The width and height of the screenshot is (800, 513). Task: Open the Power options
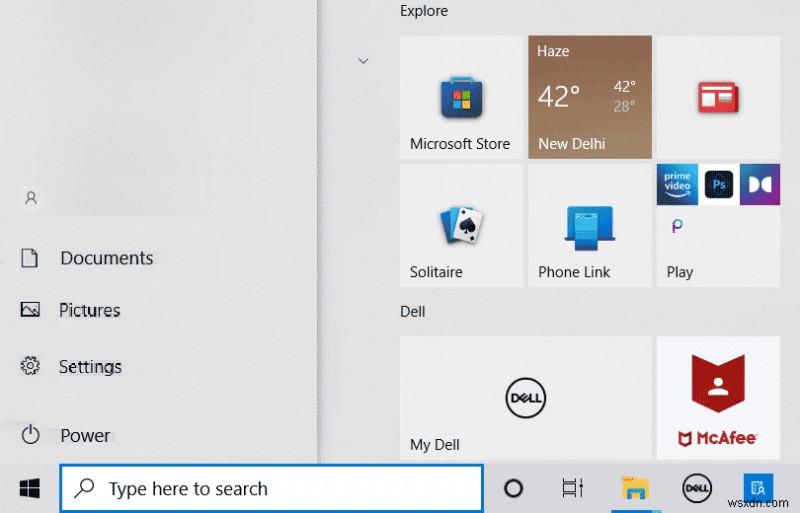[x=65, y=435]
